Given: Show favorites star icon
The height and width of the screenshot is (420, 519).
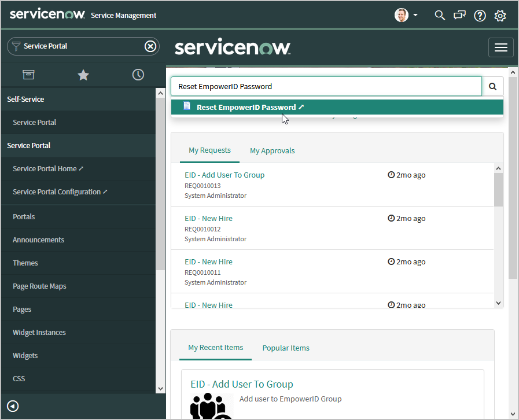Looking at the screenshot, I should coord(83,75).
